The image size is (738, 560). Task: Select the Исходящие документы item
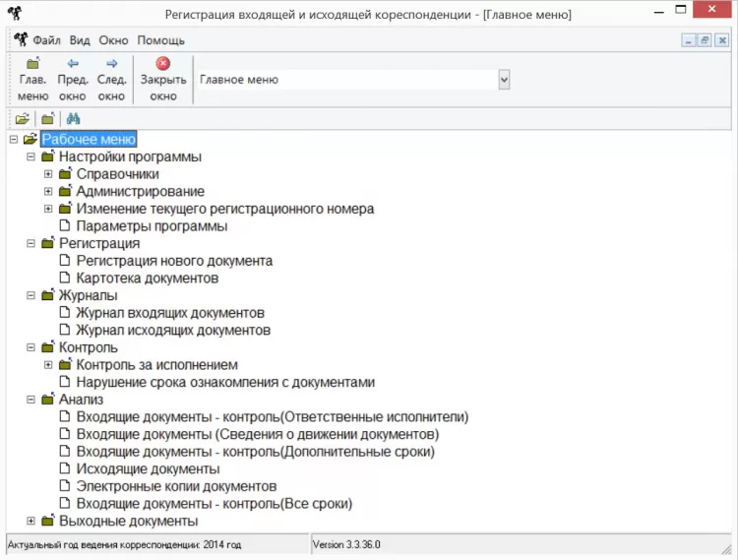(x=149, y=468)
